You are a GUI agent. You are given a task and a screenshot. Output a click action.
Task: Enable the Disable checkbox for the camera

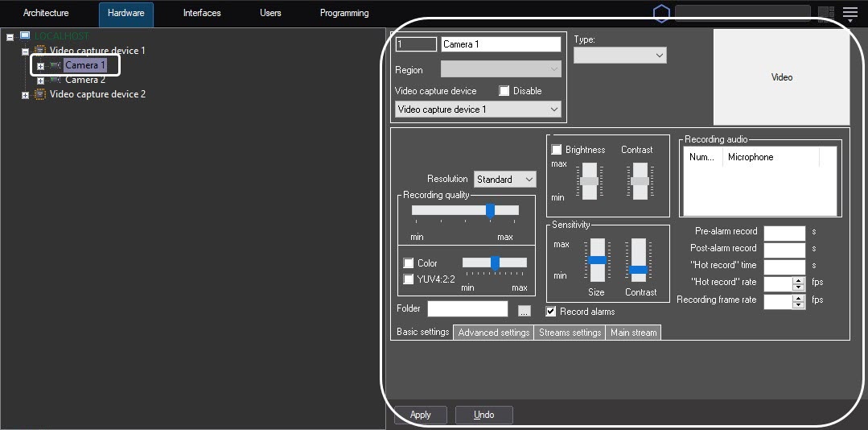[x=504, y=91]
